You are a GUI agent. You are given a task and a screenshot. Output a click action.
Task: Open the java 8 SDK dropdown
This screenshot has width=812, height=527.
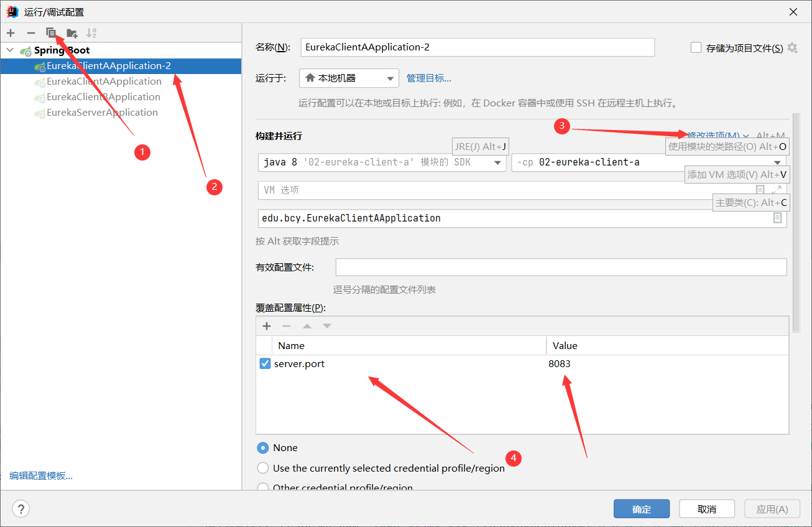coord(382,162)
